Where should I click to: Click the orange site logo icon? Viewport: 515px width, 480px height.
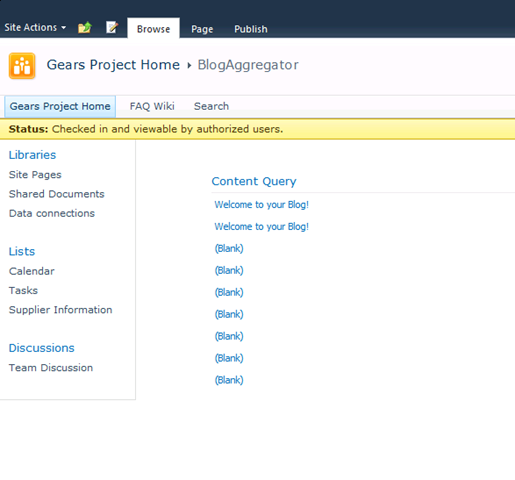(x=22, y=66)
